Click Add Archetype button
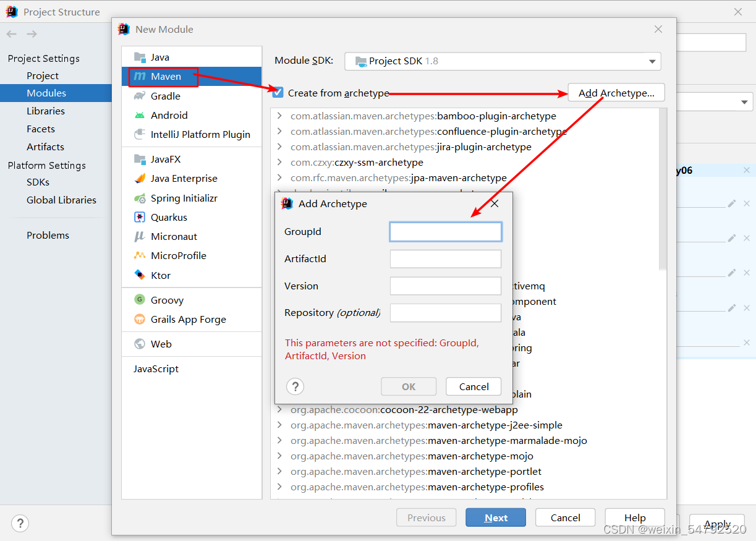 point(616,93)
